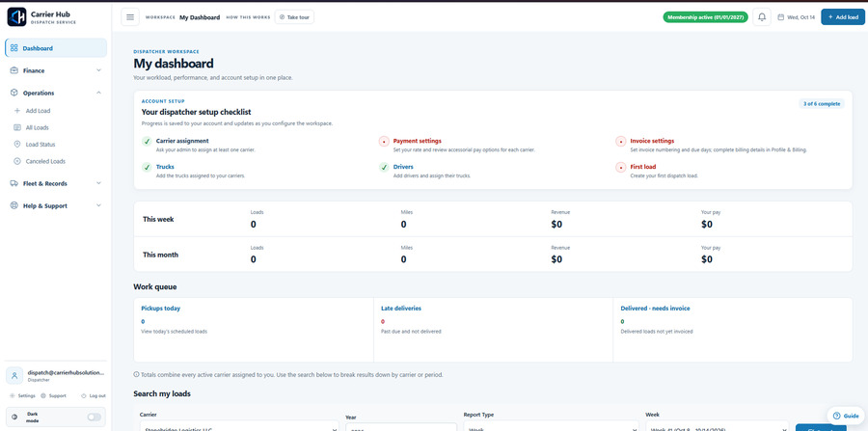868x431 pixels.
Task: Open the First load checklist link
Action: point(642,167)
